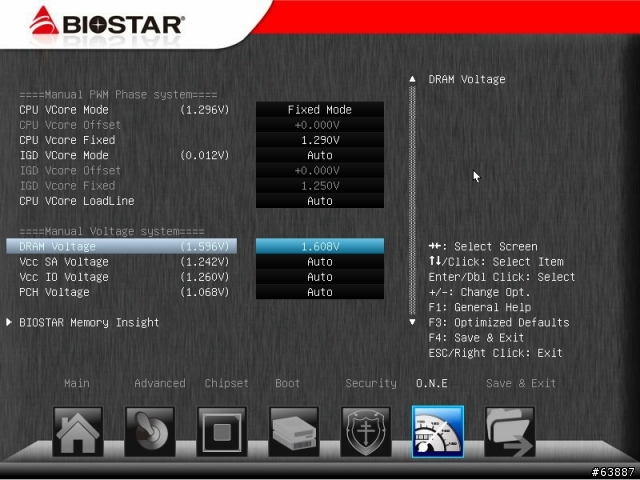Switch to the Main tab label

77,383
